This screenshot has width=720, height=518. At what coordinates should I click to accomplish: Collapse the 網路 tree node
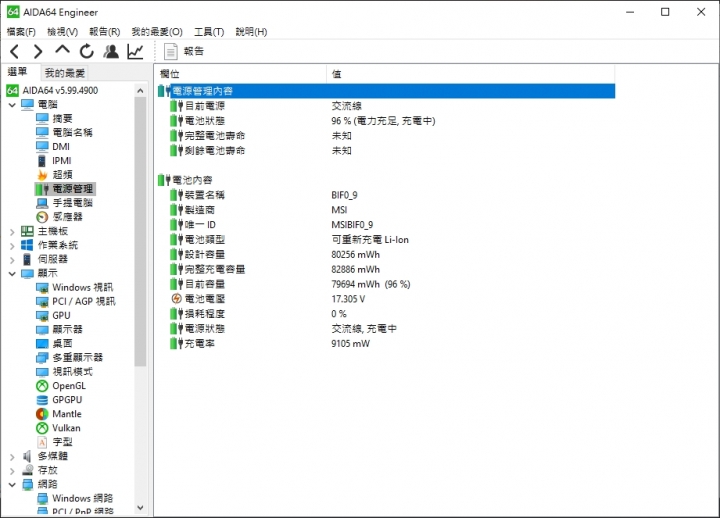[12, 484]
